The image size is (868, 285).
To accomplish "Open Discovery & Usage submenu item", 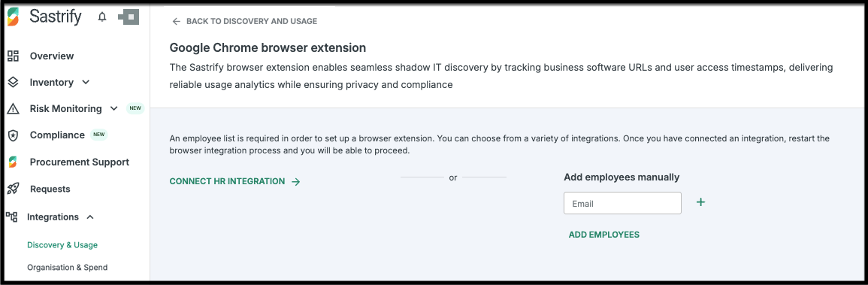I will 62,244.
